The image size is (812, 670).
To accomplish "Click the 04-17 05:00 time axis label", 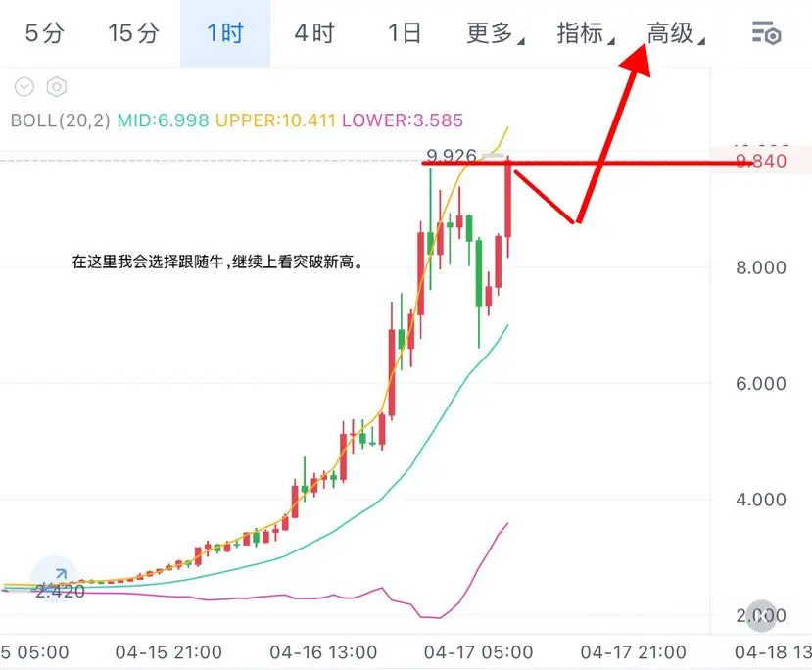I will [x=479, y=652].
